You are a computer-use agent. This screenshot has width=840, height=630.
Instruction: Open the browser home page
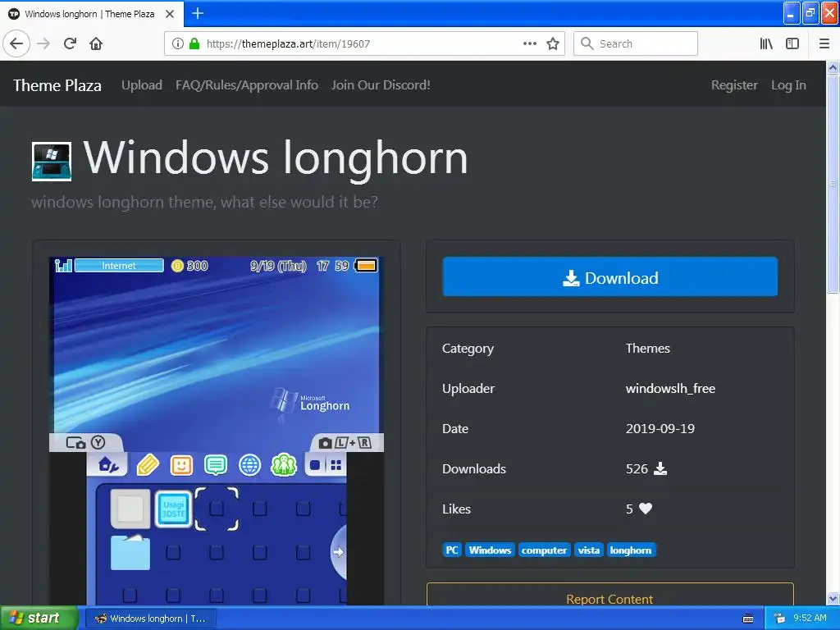(96, 44)
